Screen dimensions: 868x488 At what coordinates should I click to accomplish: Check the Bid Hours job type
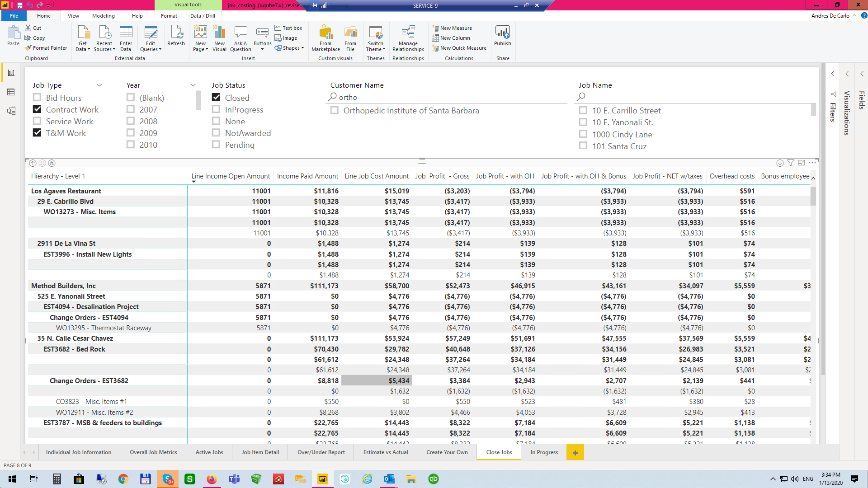38,98
